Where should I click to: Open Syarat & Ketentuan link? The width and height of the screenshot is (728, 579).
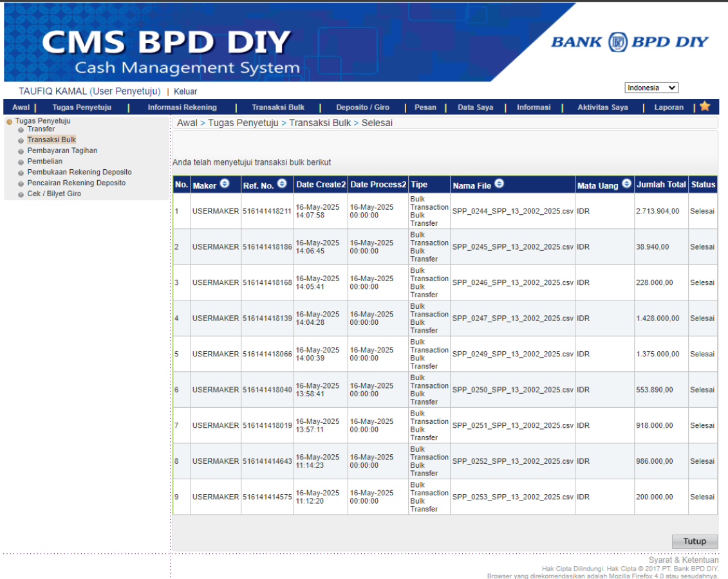coord(684,560)
